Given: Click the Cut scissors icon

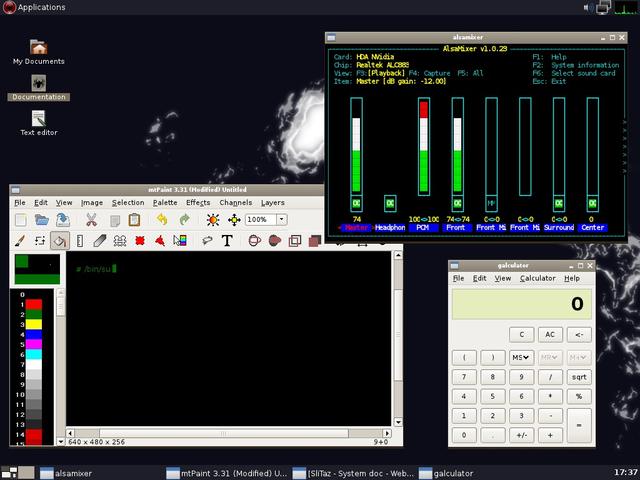Looking at the screenshot, I should click(x=91, y=220).
